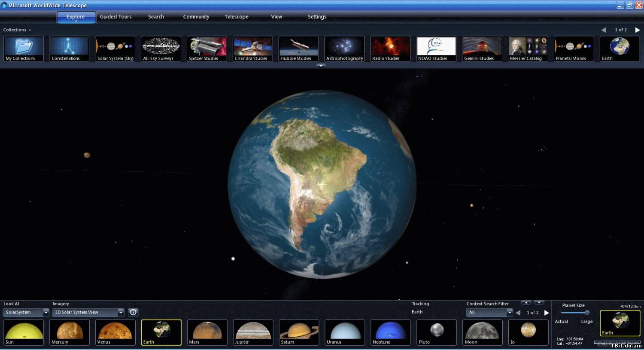
Task: Select the Saturn thumbnail
Action: pos(299,332)
